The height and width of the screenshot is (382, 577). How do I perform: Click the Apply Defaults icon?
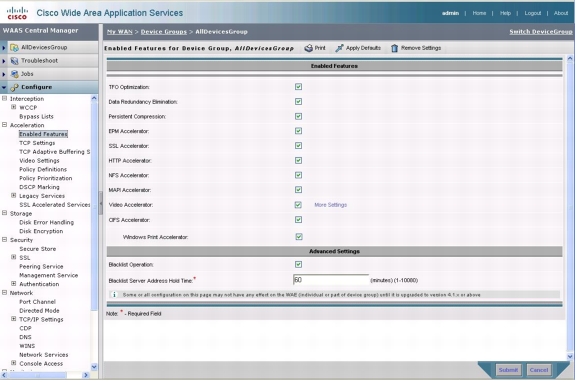pos(339,48)
